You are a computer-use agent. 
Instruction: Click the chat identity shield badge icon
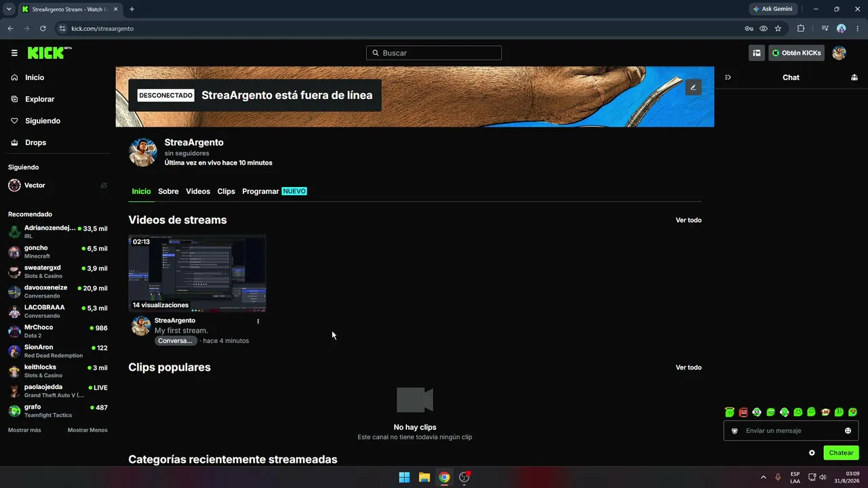[x=734, y=430]
